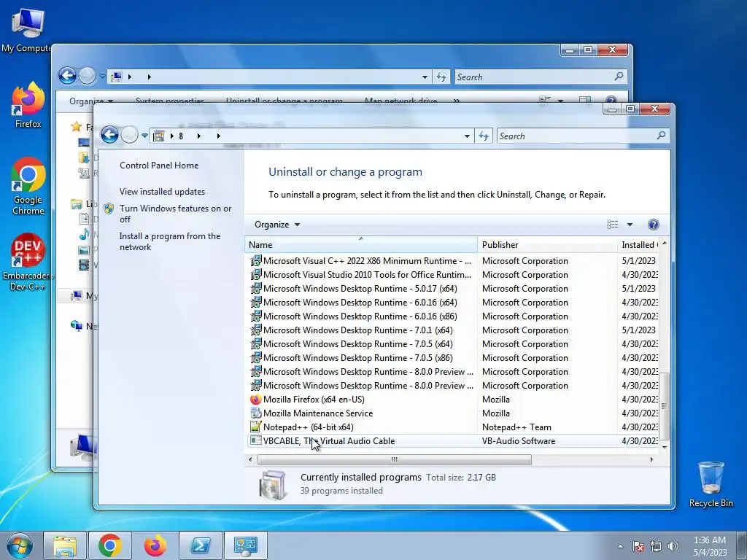The height and width of the screenshot is (560, 747).
Task: Select Visual Studio 2010 Tools for Office Runtime
Action: pyautogui.click(x=453, y=275)
